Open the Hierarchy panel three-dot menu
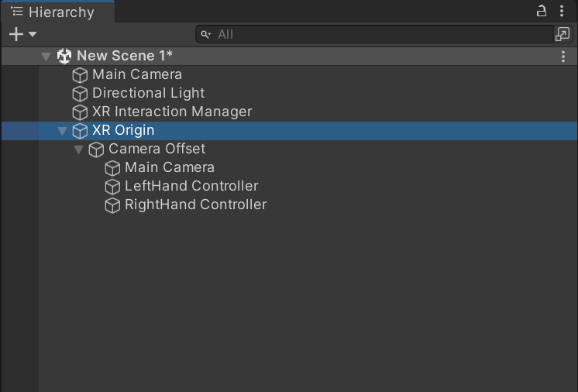Screen dimensions: 578x392 click(x=562, y=11)
